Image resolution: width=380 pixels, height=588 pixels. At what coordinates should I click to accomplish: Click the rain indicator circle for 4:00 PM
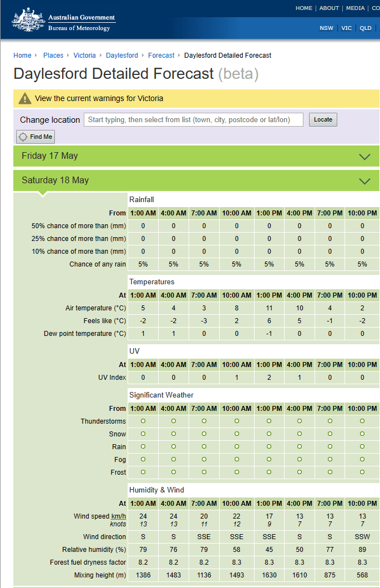[x=300, y=446]
